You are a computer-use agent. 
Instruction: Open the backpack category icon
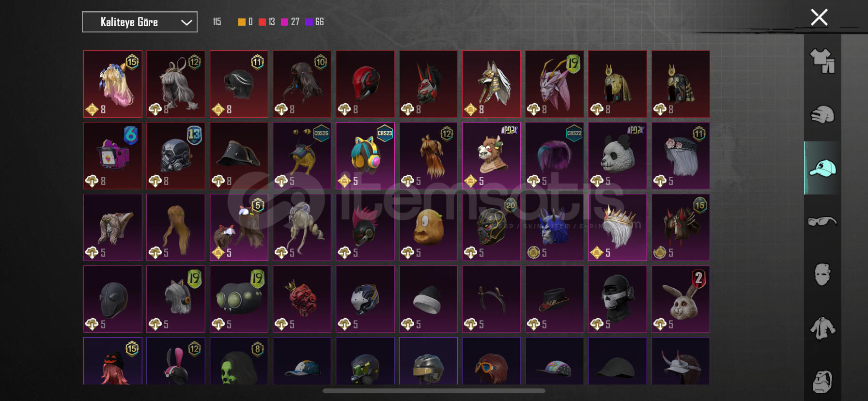point(822,382)
